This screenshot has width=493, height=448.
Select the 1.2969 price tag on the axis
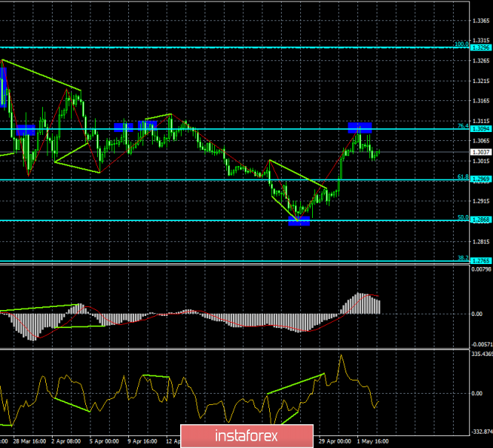click(x=480, y=179)
